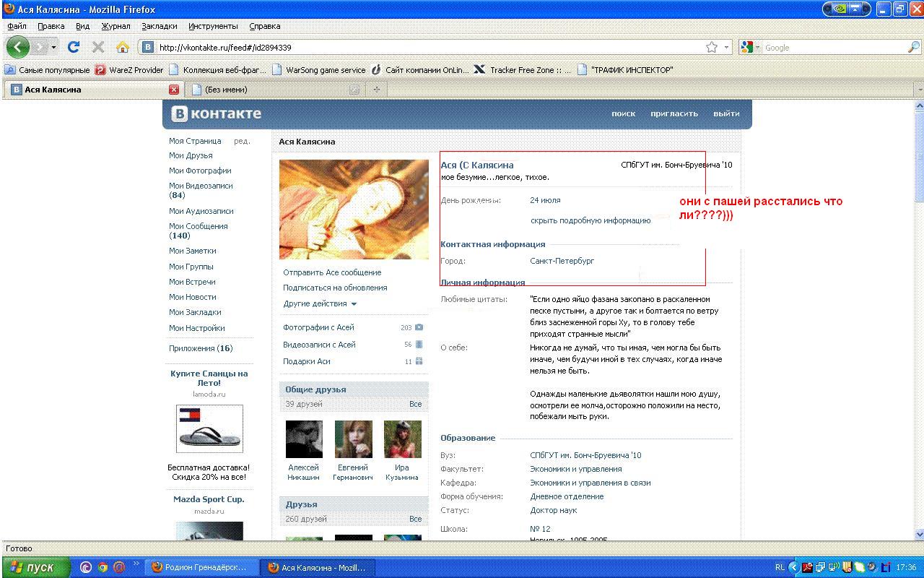Open Мои Настройки

pyautogui.click(x=196, y=328)
